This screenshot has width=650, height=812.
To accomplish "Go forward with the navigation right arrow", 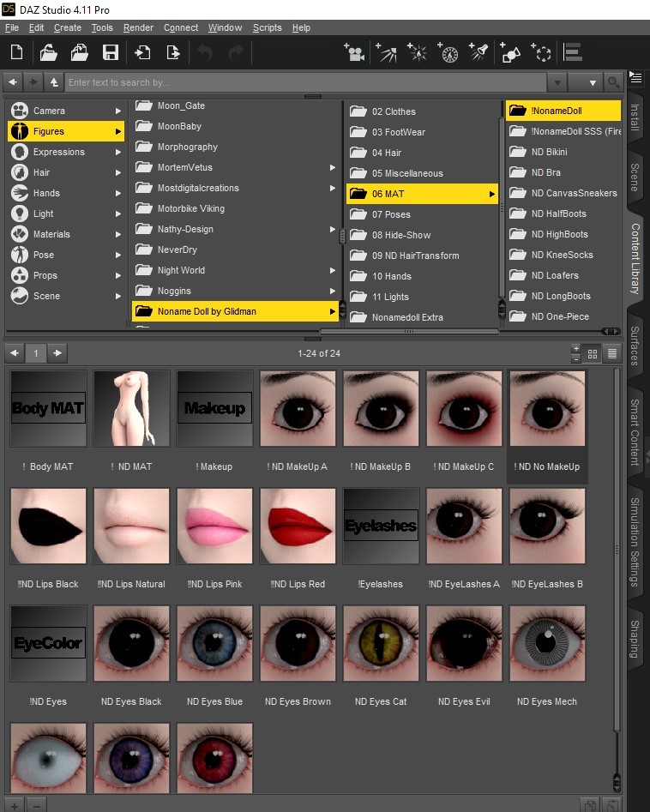I will coord(33,81).
